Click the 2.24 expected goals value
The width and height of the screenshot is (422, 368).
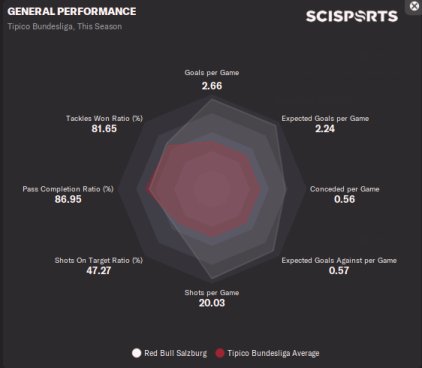coord(325,129)
